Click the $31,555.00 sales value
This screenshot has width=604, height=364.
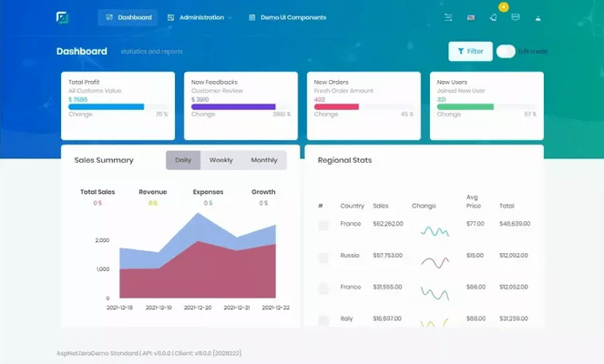[x=387, y=287]
